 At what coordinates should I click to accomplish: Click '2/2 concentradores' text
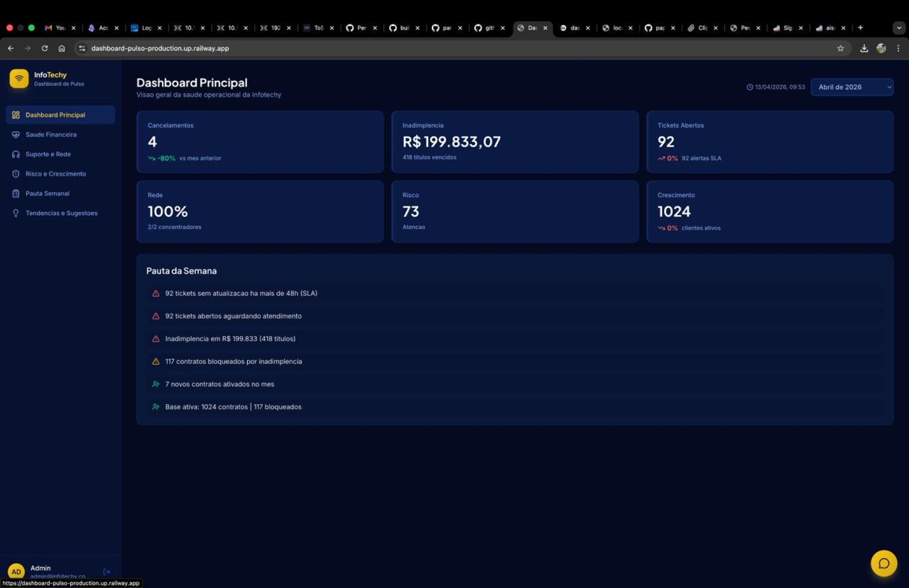(x=174, y=227)
